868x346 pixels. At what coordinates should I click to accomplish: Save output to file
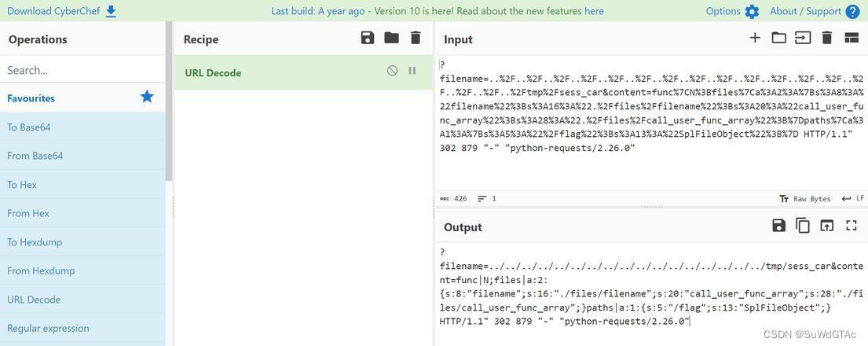779,225
